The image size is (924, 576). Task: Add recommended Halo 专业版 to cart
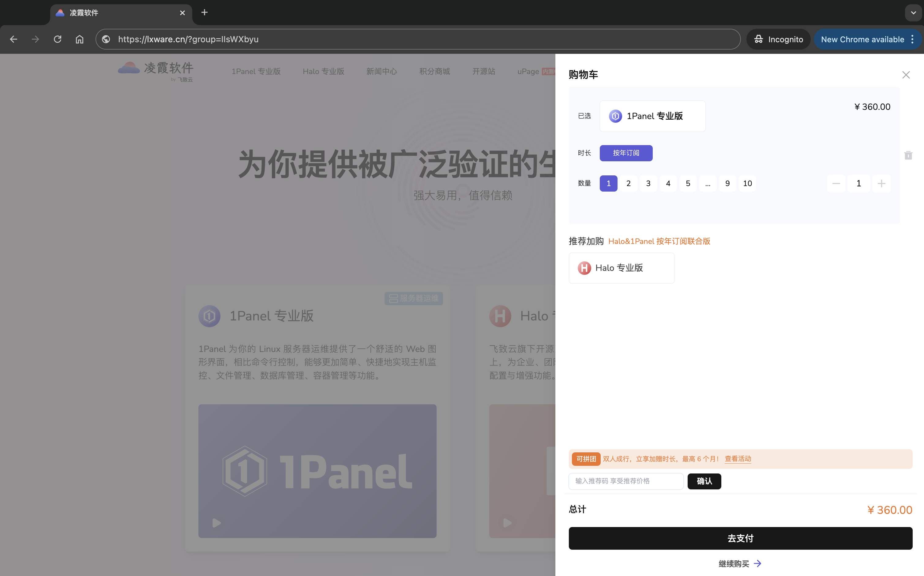coord(622,268)
